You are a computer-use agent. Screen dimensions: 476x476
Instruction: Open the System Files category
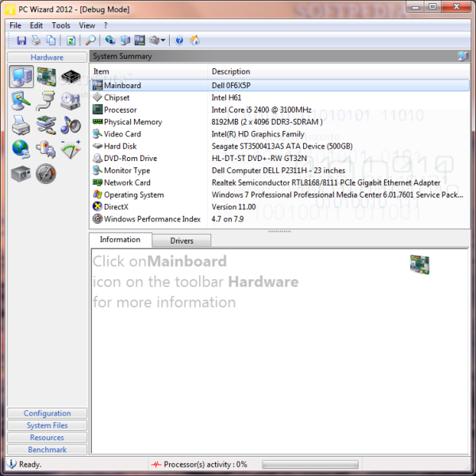pyautogui.click(x=47, y=425)
